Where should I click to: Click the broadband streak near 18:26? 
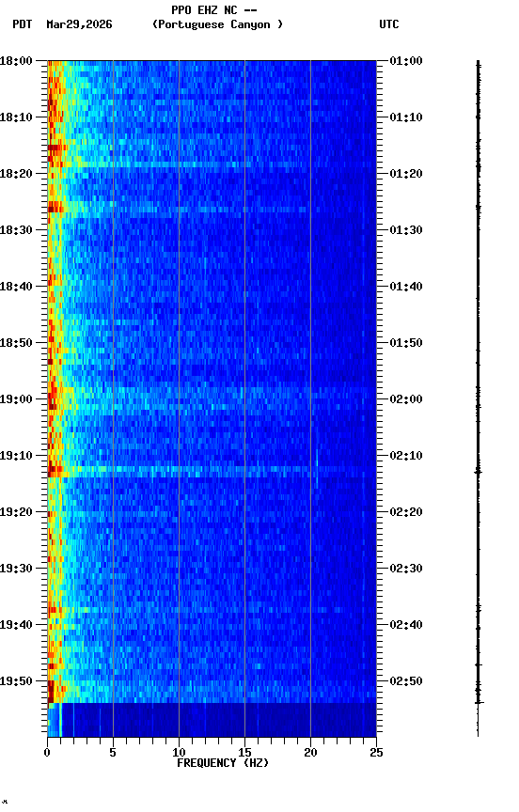pyautogui.click(x=212, y=210)
